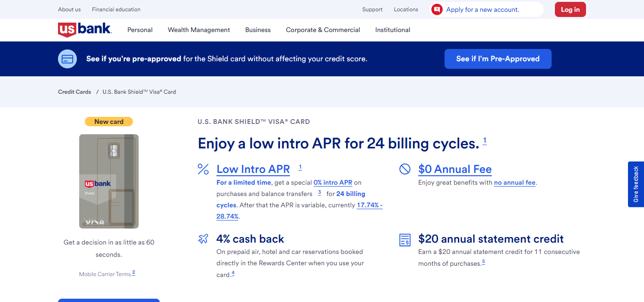Click the New card yellow badge
Image resolution: width=644 pixels, height=302 pixels.
109,122
